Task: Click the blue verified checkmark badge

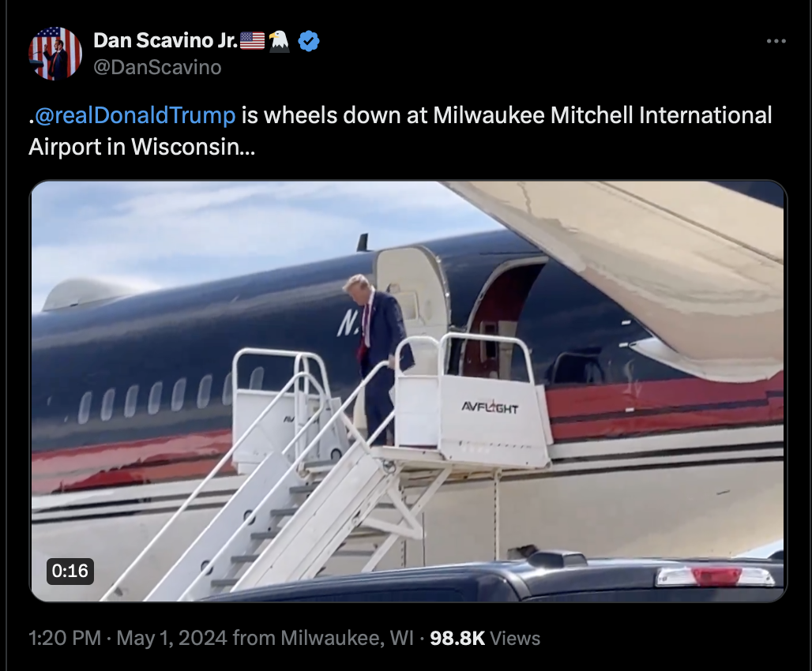Action: (x=309, y=41)
